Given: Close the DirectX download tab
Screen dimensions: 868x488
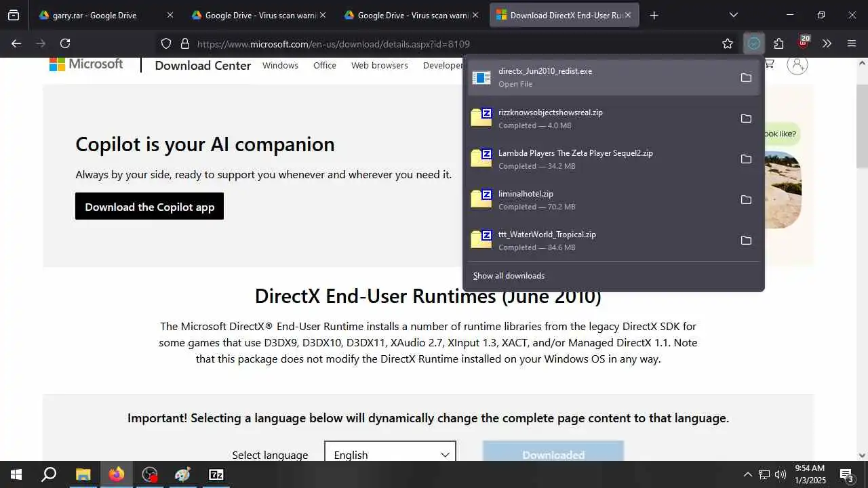Looking at the screenshot, I should tap(628, 15).
